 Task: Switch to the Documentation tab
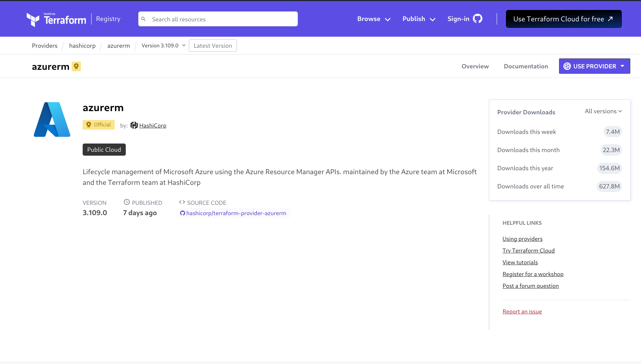tap(526, 66)
